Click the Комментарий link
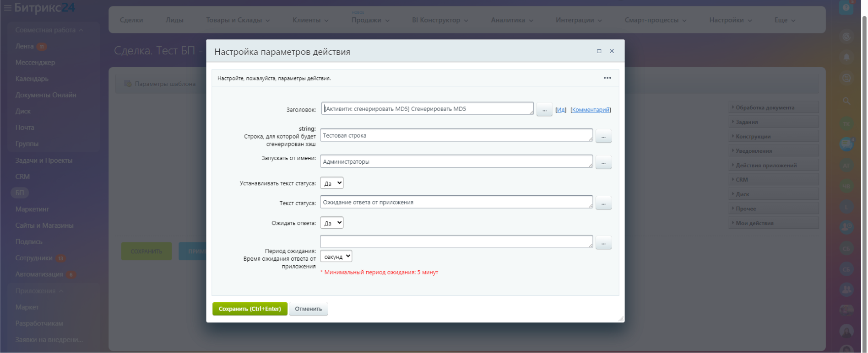 point(590,110)
